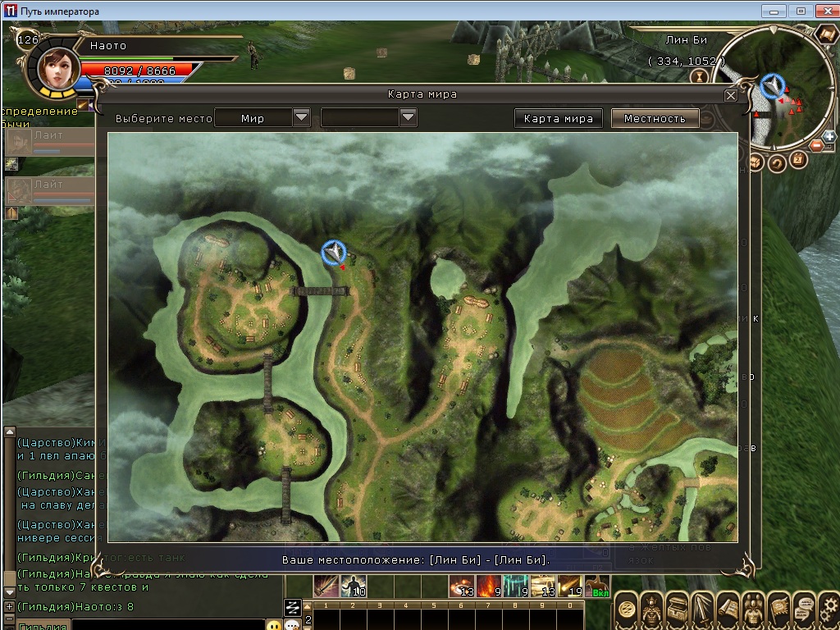Click the level number 126 badge
Screen dimensions: 840x630
tap(27, 39)
